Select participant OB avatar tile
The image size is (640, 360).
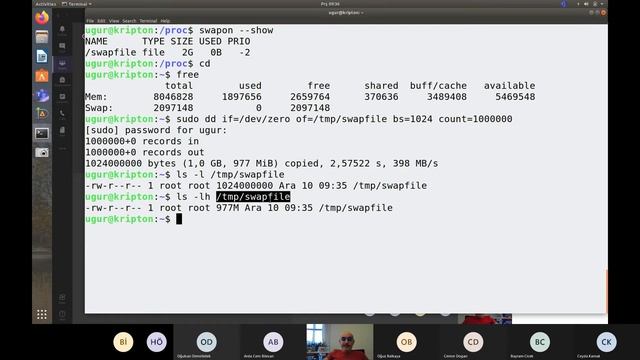click(406, 342)
